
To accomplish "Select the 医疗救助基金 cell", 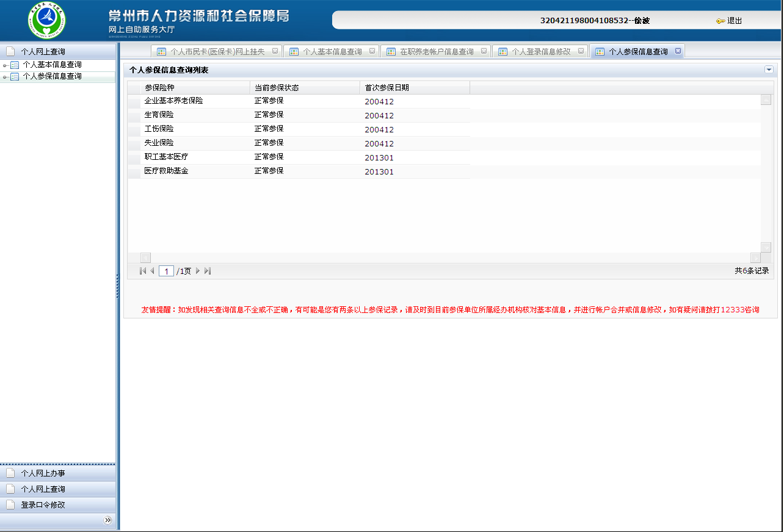I will click(195, 171).
